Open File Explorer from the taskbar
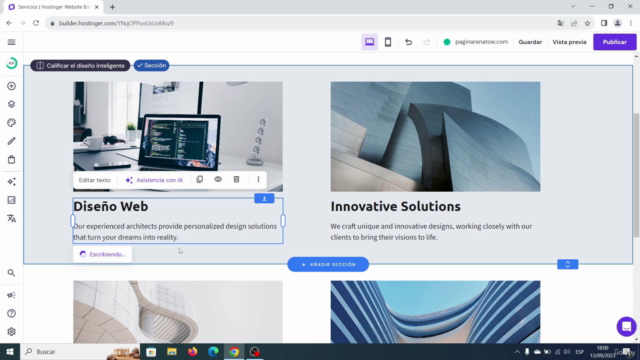 [x=172, y=351]
